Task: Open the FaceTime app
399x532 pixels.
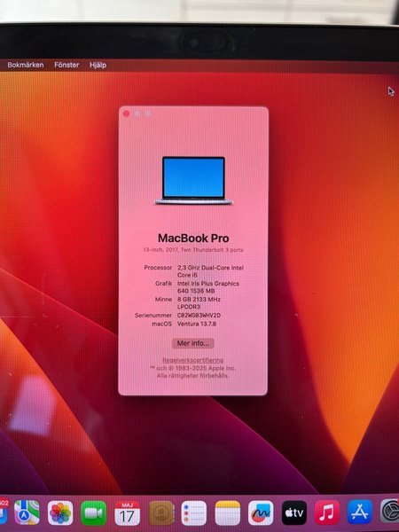Action: point(94,512)
